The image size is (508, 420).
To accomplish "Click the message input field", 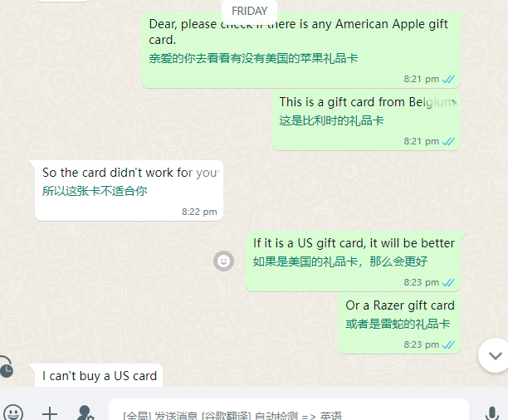I will point(289,413).
